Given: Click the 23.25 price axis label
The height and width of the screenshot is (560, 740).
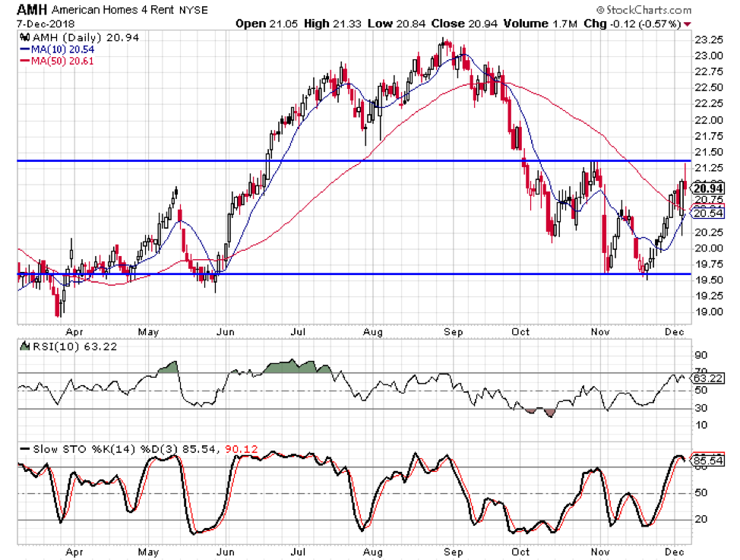Looking at the screenshot, I should [x=708, y=40].
